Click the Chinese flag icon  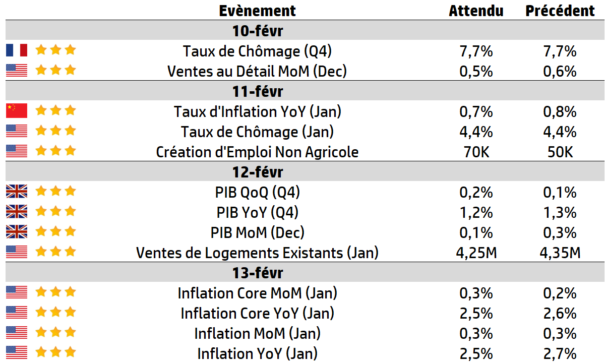click(x=17, y=111)
